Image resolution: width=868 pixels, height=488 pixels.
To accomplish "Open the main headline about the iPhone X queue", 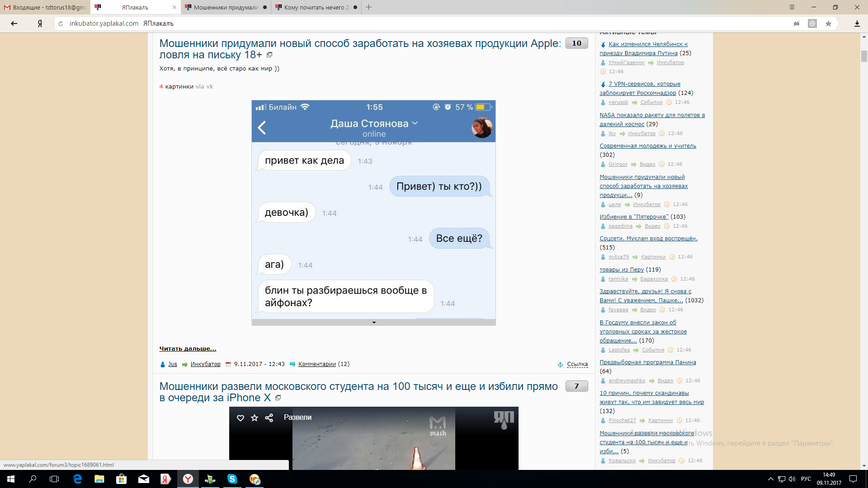I will coord(359,392).
